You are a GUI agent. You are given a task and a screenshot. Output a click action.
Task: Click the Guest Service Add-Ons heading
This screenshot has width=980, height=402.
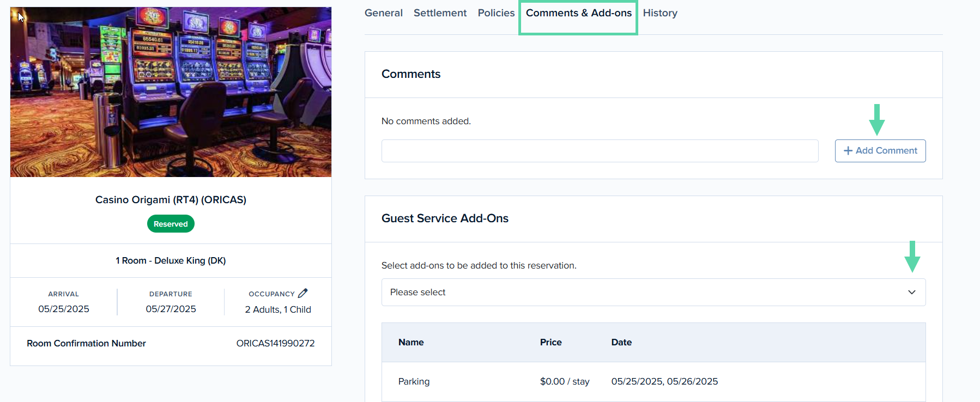445,218
